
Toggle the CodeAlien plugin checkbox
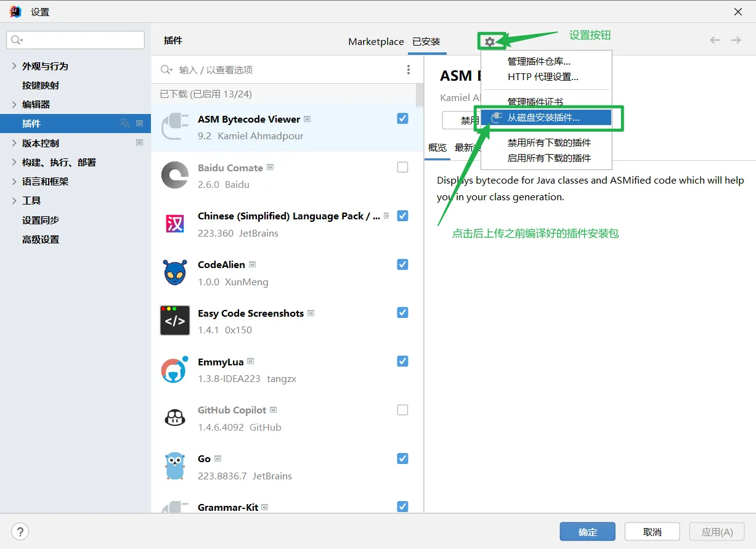[x=402, y=264]
